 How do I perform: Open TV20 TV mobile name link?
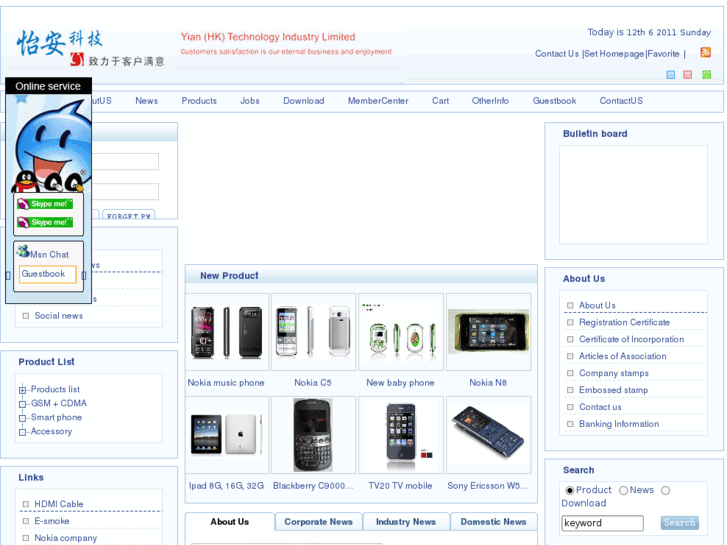pos(400,486)
